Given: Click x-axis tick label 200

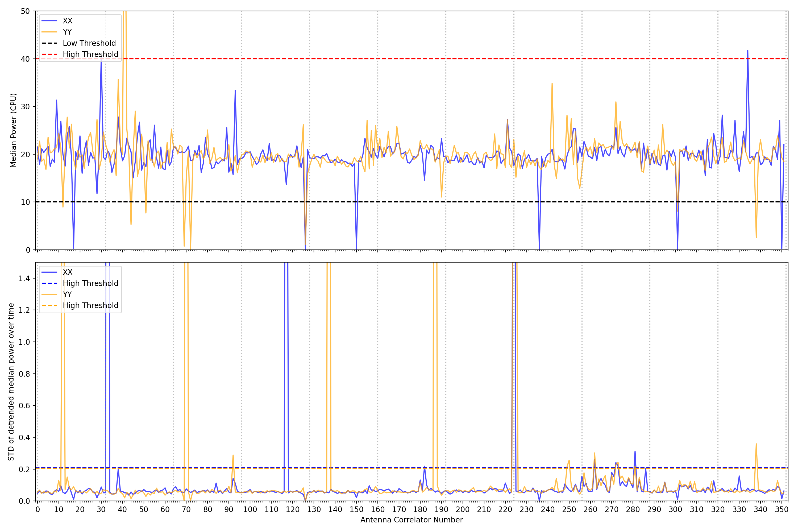Looking at the screenshot, I should (x=463, y=509).
